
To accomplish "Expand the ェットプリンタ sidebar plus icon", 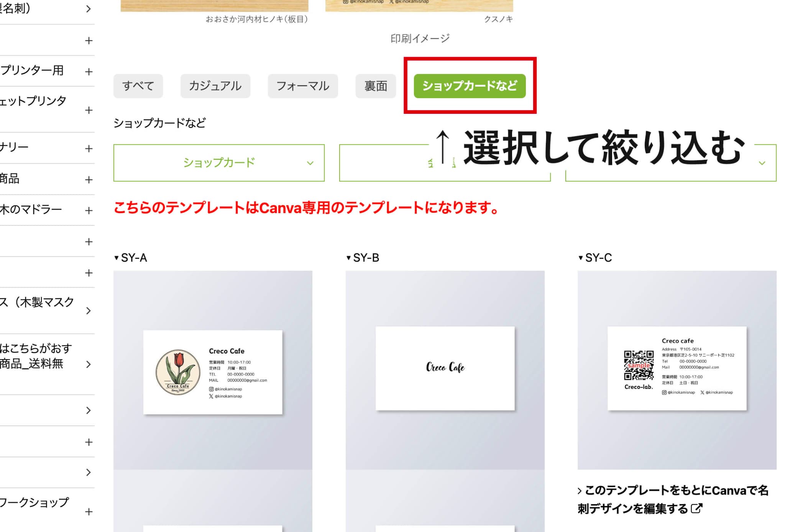I will click(x=89, y=110).
